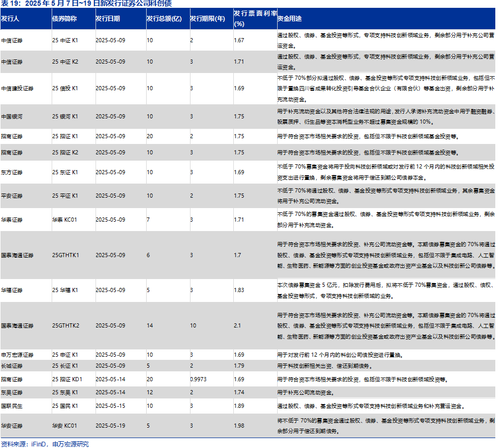The image size is (500, 448).
Task: Click the coupon rate value 1.67
Action: [x=239, y=41]
